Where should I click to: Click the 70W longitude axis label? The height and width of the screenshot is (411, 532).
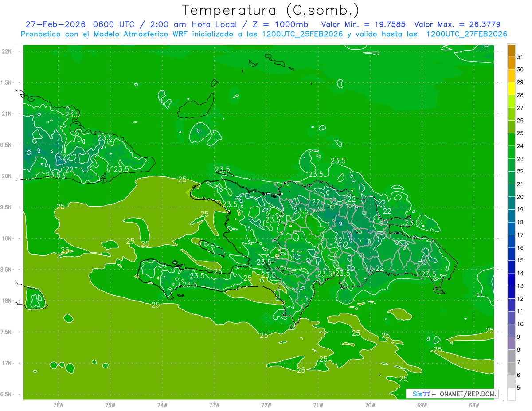click(370, 405)
